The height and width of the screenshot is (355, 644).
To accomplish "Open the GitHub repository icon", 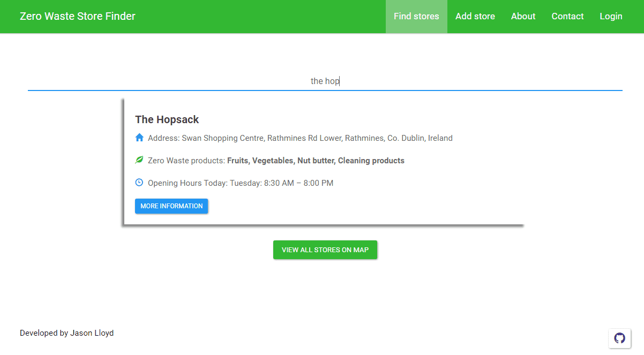I will click(x=619, y=338).
